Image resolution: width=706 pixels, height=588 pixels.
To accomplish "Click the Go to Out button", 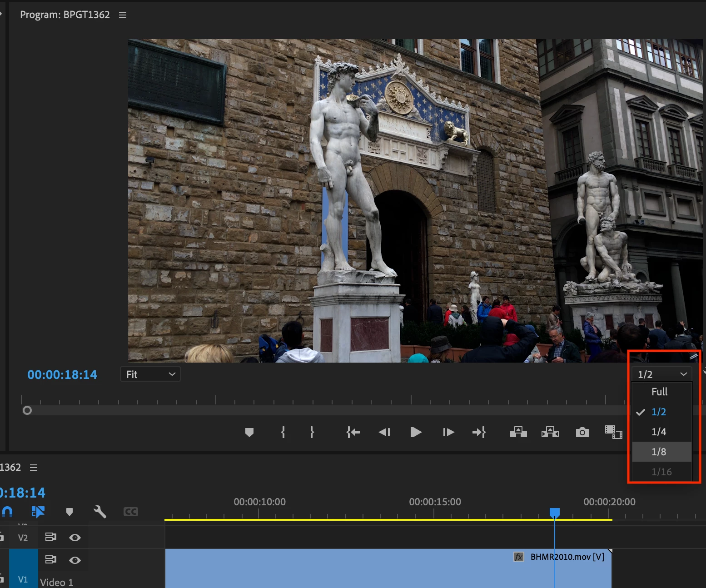I will [479, 432].
